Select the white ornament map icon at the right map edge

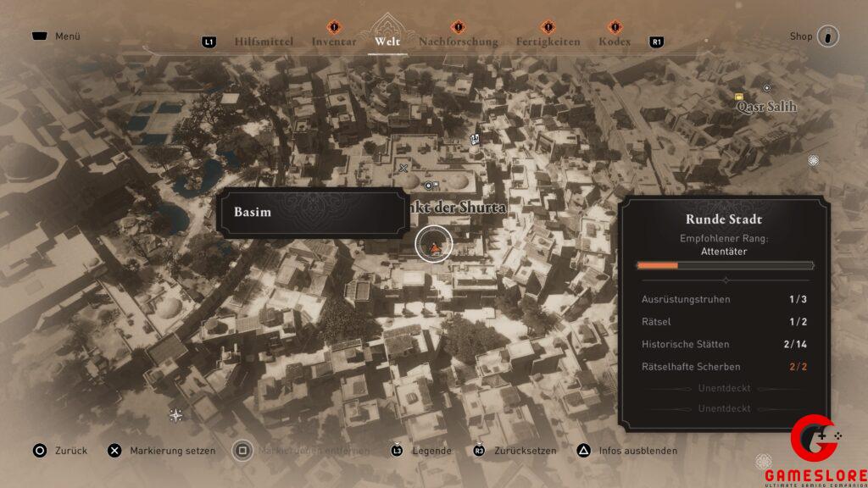(x=814, y=160)
